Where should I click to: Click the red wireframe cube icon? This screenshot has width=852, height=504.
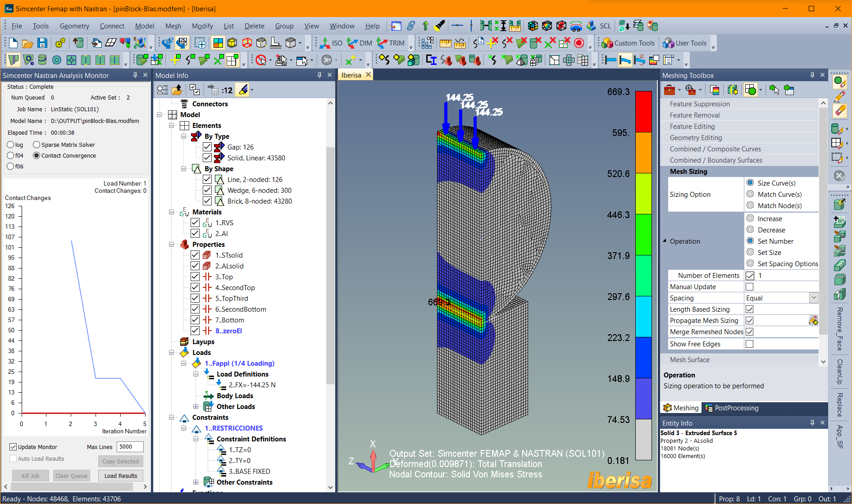tap(247, 43)
